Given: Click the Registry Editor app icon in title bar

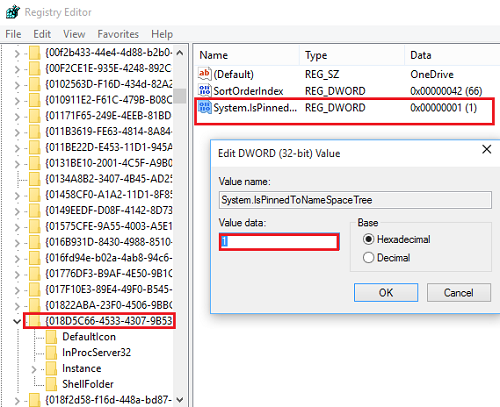Looking at the screenshot, I should coord(13,12).
